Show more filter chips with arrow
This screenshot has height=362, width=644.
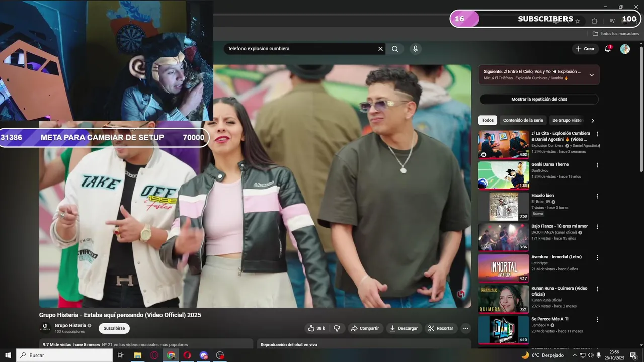click(x=592, y=121)
